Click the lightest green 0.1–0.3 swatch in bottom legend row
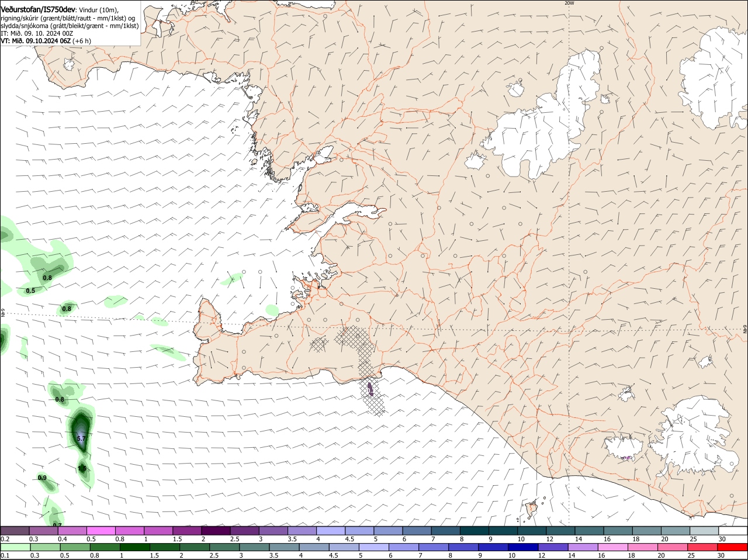The image size is (748, 560). (15, 547)
